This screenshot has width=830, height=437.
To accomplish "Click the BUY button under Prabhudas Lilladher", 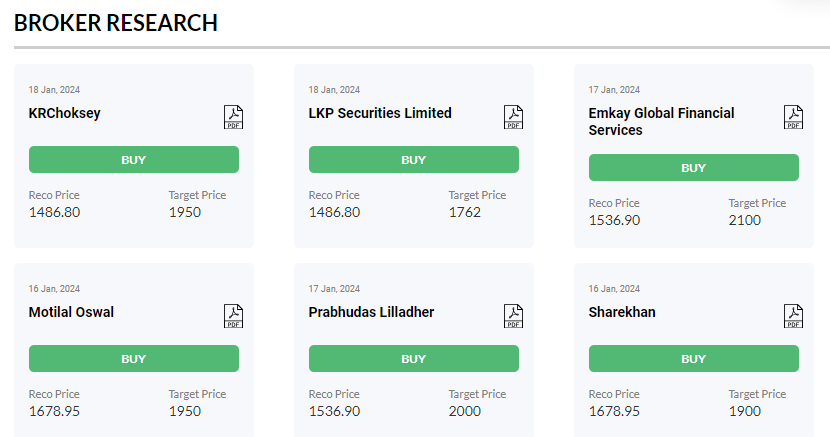I will point(414,358).
